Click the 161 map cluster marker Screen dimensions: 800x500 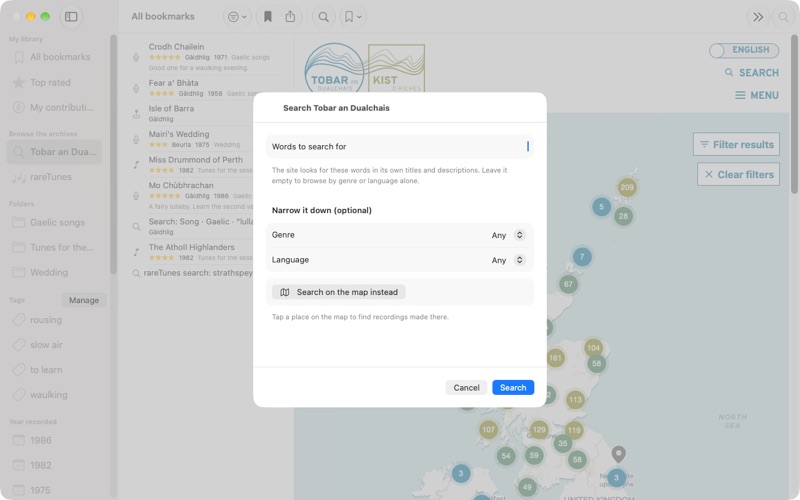coord(555,358)
